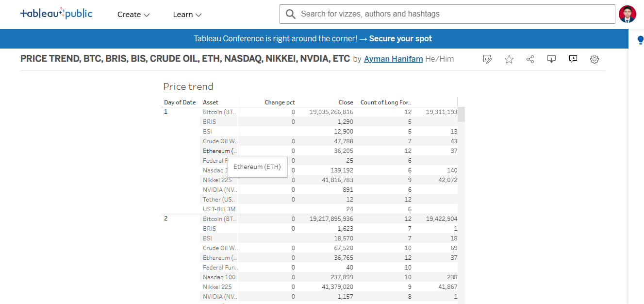The height and width of the screenshot is (304, 644).
Task: Click Close value 19,217,895,936
Action: tap(331, 219)
